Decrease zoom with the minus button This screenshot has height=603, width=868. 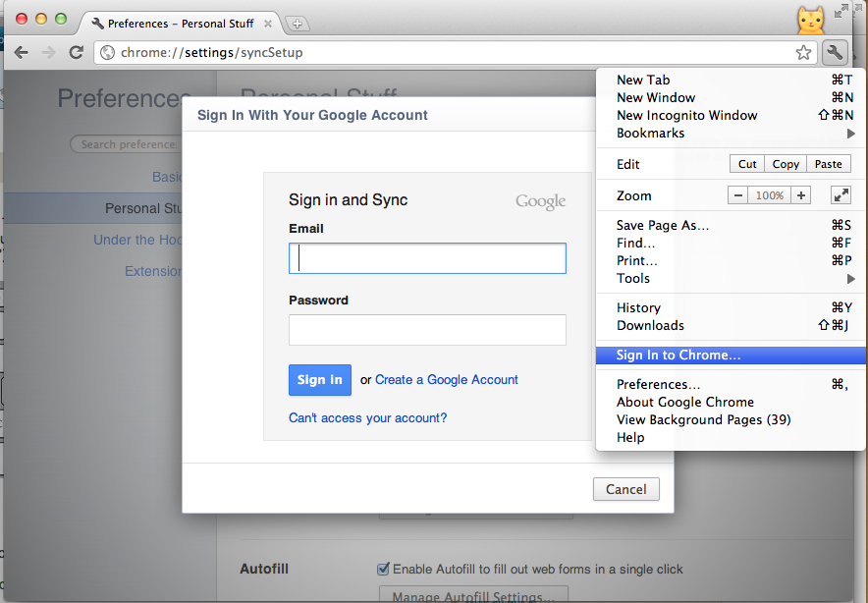tap(737, 195)
